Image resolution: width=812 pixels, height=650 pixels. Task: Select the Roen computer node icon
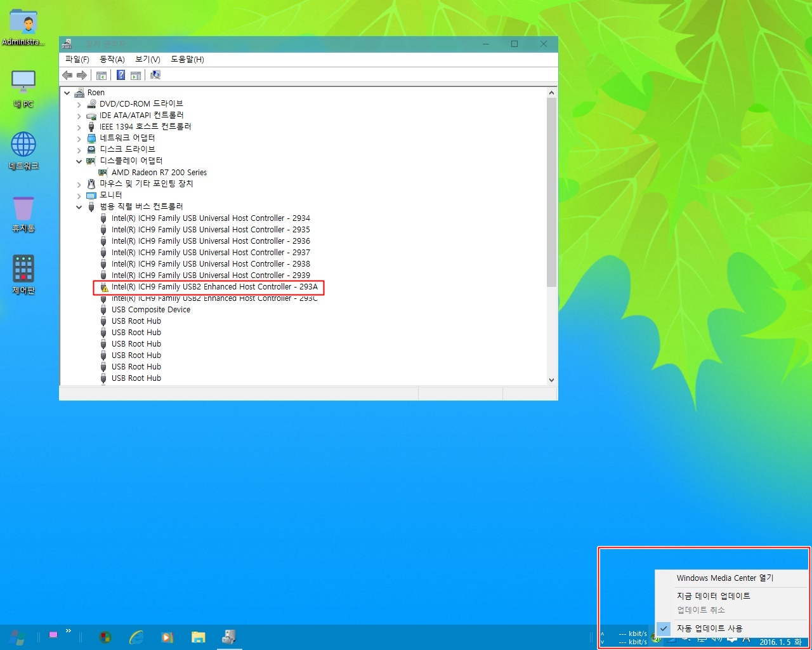click(x=79, y=93)
